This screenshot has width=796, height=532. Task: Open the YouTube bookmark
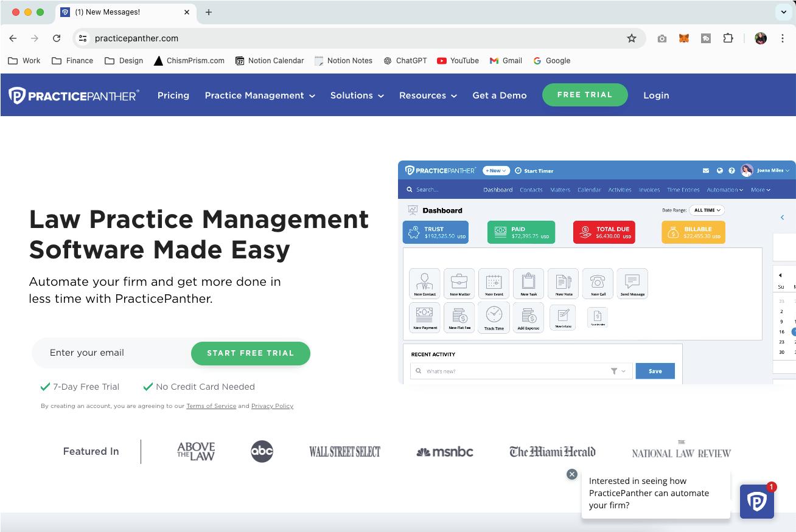[x=458, y=61]
